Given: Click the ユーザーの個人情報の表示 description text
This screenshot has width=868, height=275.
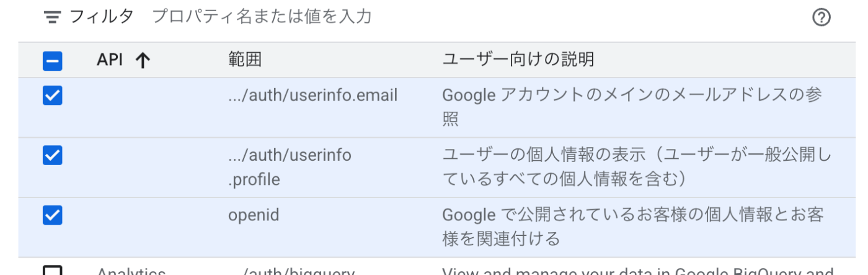Looking at the screenshot, I should [x=637, y=167].
